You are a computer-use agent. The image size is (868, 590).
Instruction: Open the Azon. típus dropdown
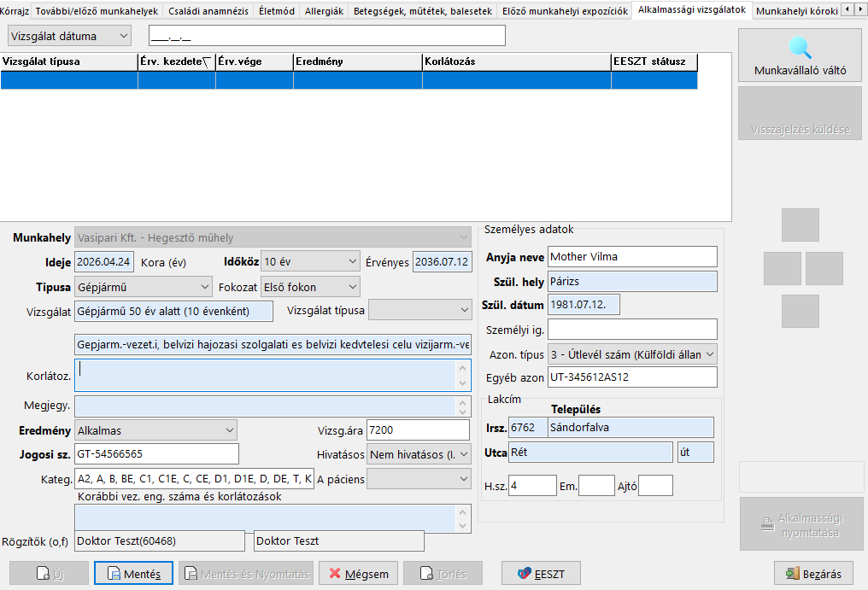tap(631, 353)
